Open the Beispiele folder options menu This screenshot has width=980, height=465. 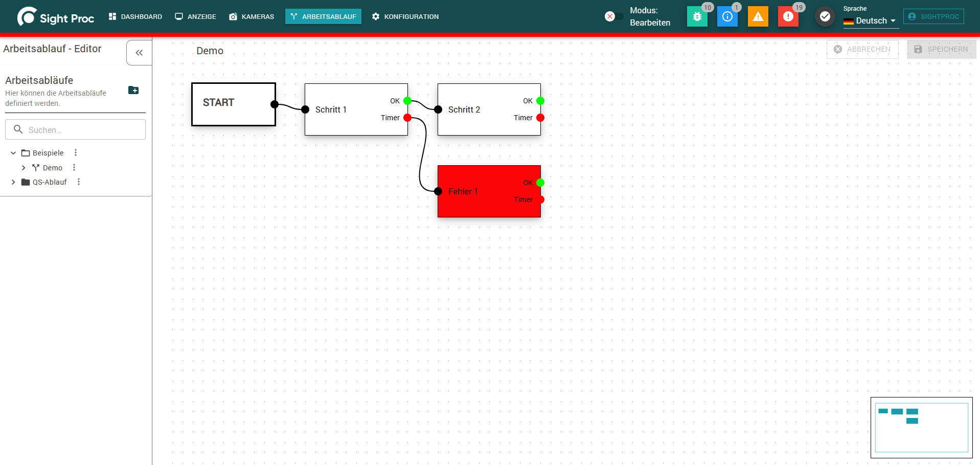(x=76, y=152)
